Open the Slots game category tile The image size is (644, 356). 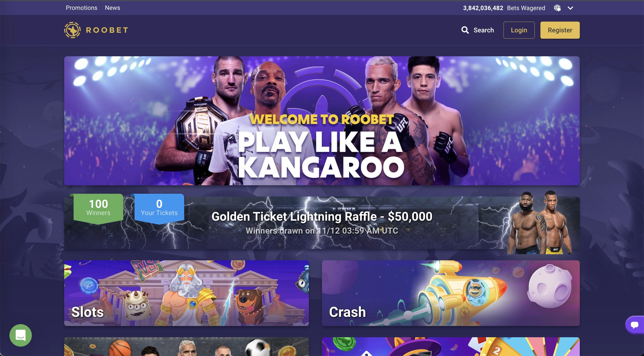click(x=187, y=293)
